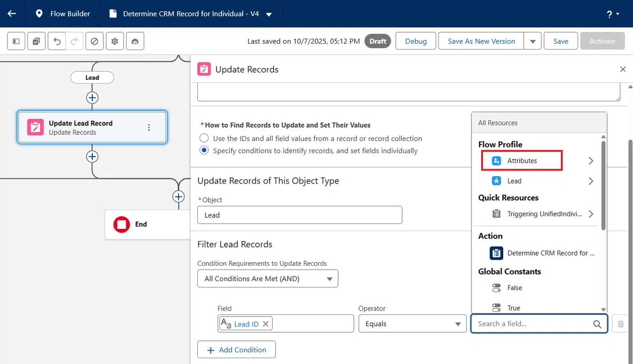633x364 pixels.
Task: Open the flow version dropdown next to title
Action: point(269,14)
